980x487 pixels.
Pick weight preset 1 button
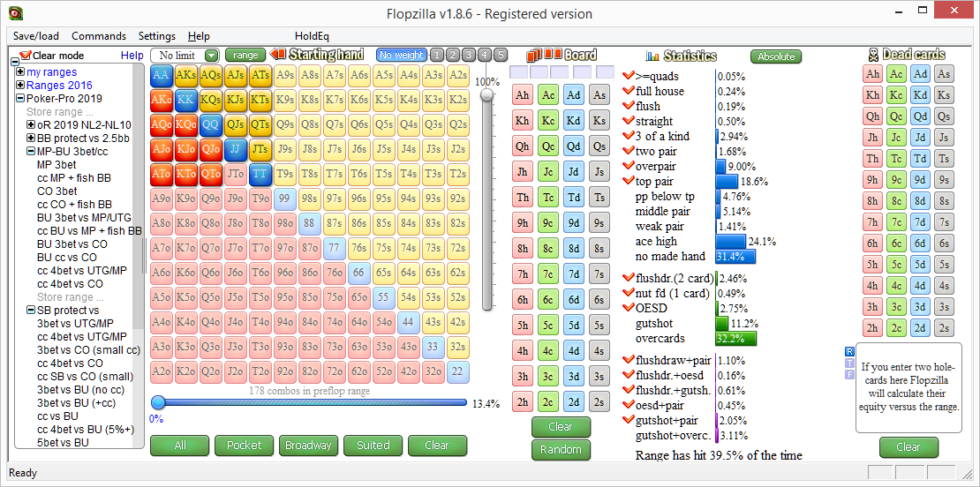[x=438, y=55]
